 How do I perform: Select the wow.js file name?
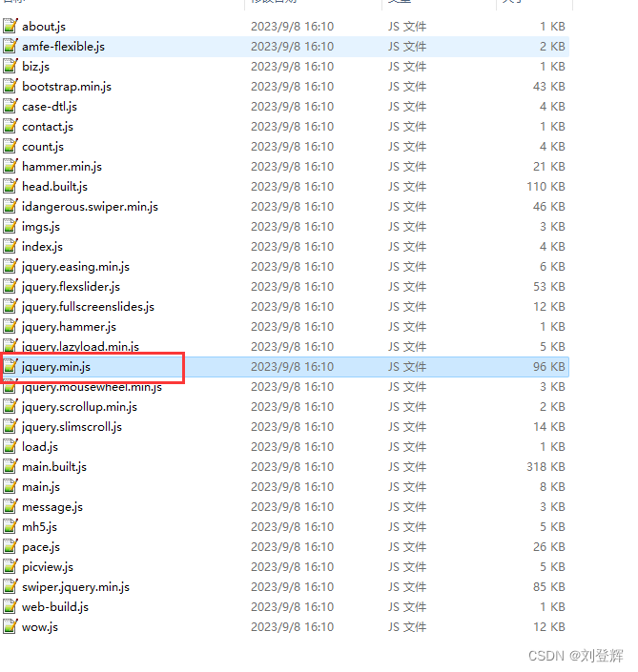(40, 627)
